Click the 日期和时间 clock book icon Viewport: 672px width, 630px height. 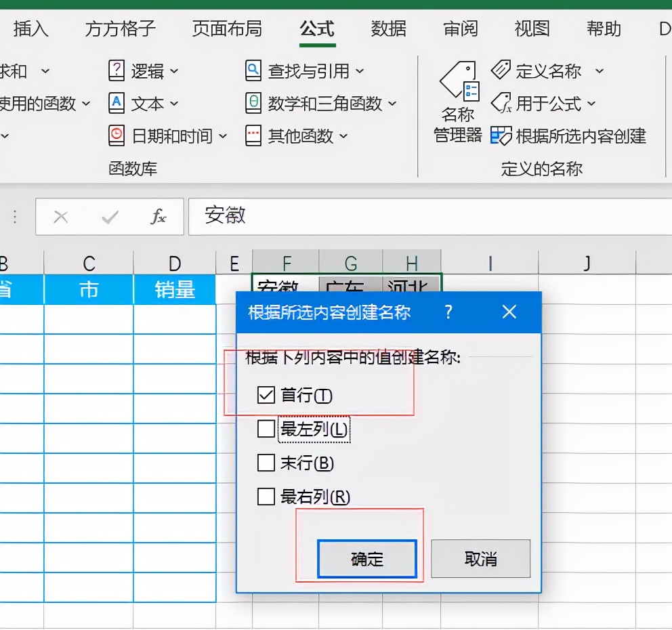point(117,136)
